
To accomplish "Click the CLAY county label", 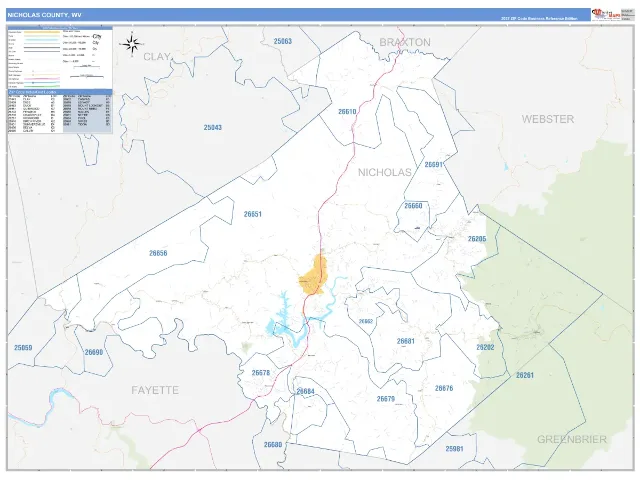I will point(157,57).
